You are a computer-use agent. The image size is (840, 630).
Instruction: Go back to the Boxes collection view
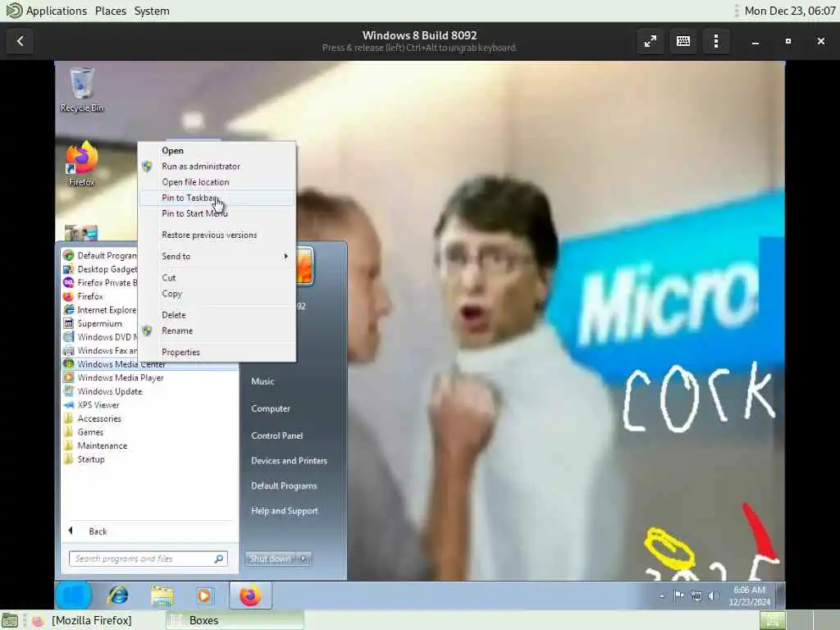pyautogui.click(x=21, y=41)
